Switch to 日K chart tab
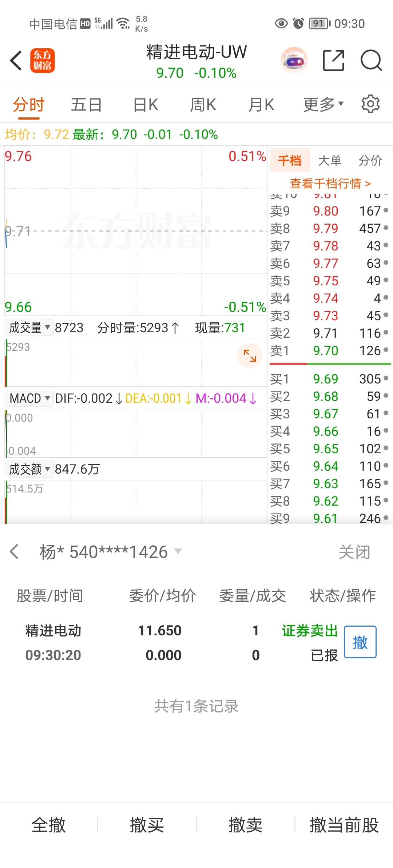The image size is (393, 868). tap(146, 105)
